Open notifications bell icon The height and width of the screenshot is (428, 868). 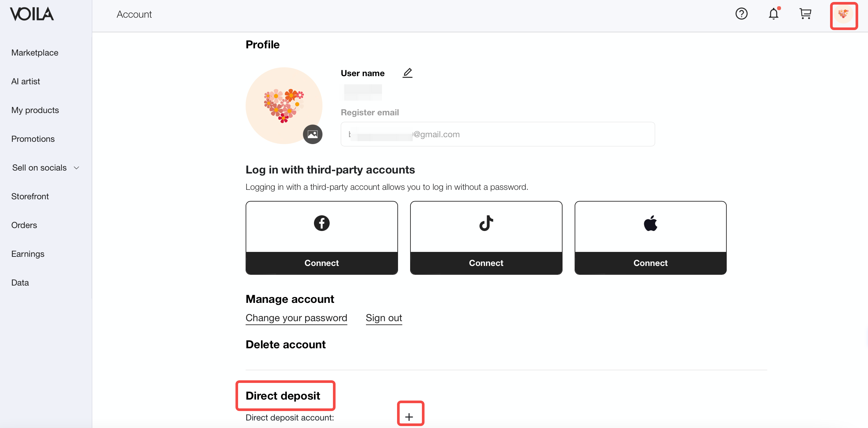(773, 14)
